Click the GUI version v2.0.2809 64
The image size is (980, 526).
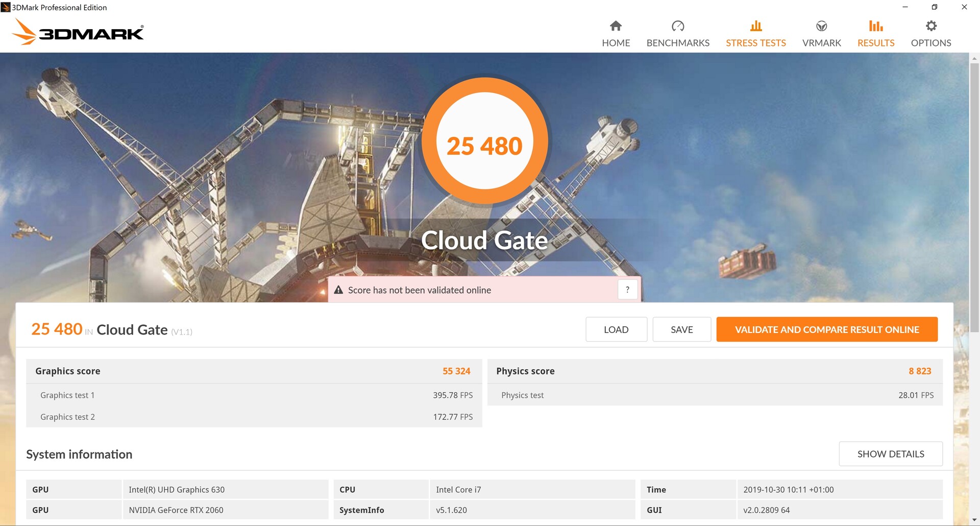point(840,510)
